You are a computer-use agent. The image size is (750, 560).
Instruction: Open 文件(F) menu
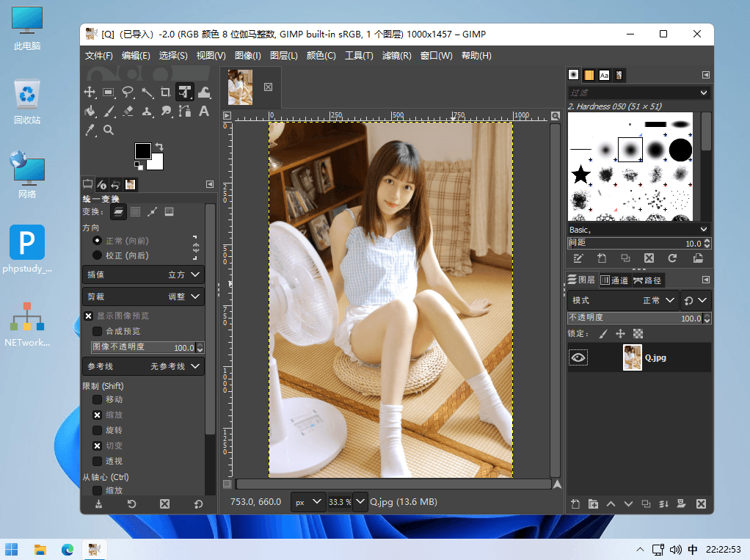click(x=99, y=56)
